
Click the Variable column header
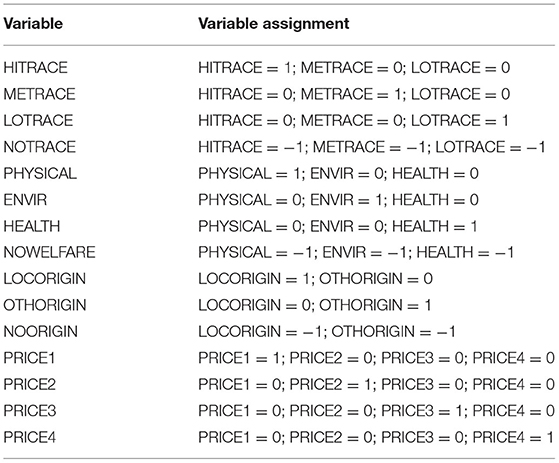click(x=33, y=24)
